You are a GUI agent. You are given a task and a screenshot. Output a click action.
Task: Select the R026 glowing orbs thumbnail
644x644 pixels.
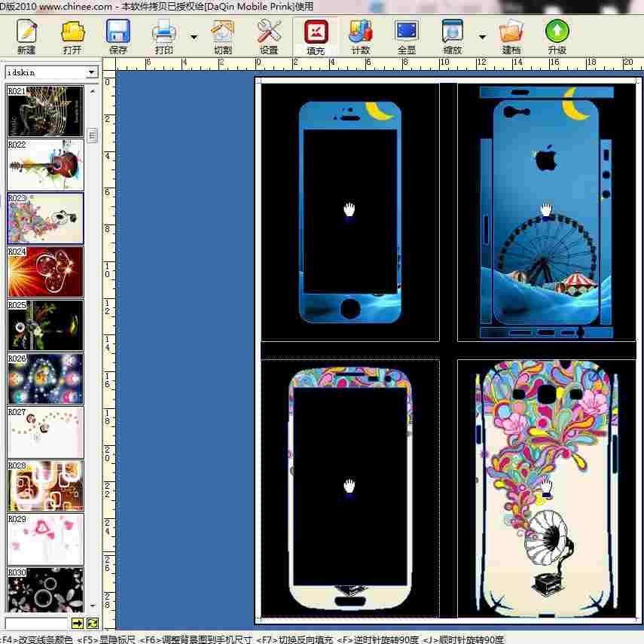(x=45, y=379)
